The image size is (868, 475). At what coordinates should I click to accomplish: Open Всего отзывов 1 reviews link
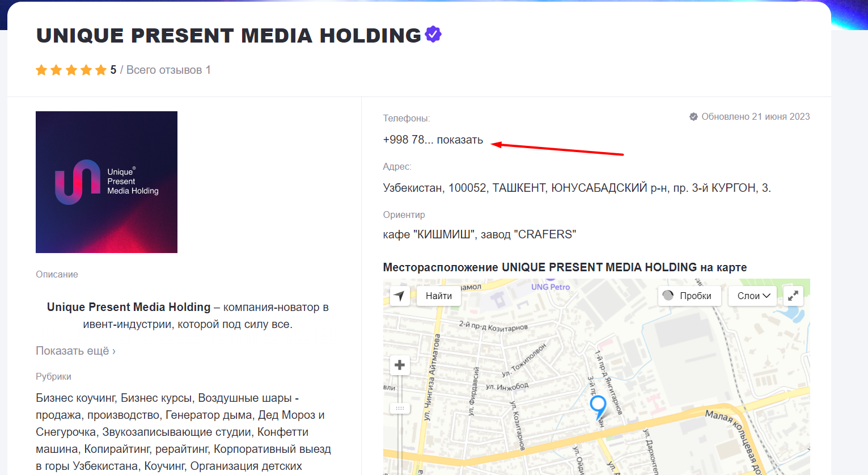click(168, 70)
